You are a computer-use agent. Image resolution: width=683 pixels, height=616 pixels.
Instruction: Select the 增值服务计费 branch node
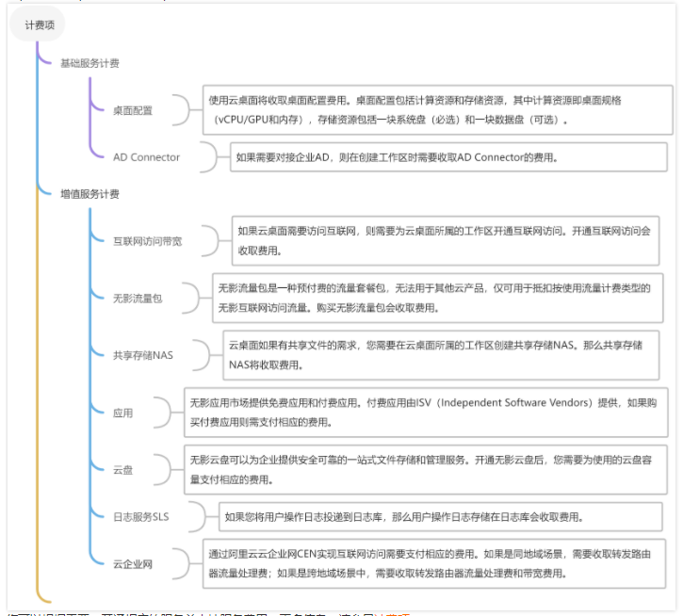click(x=89, y=194)
